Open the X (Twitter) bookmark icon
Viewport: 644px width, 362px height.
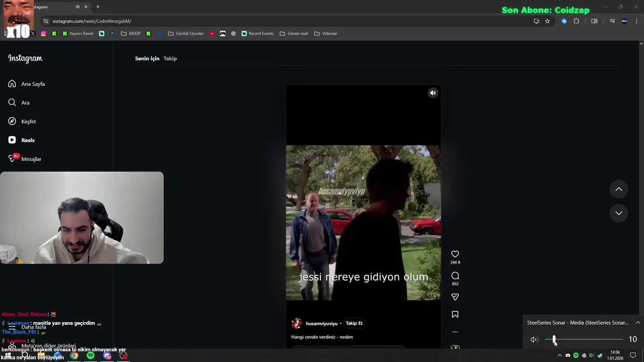click(x=33, y=34)
